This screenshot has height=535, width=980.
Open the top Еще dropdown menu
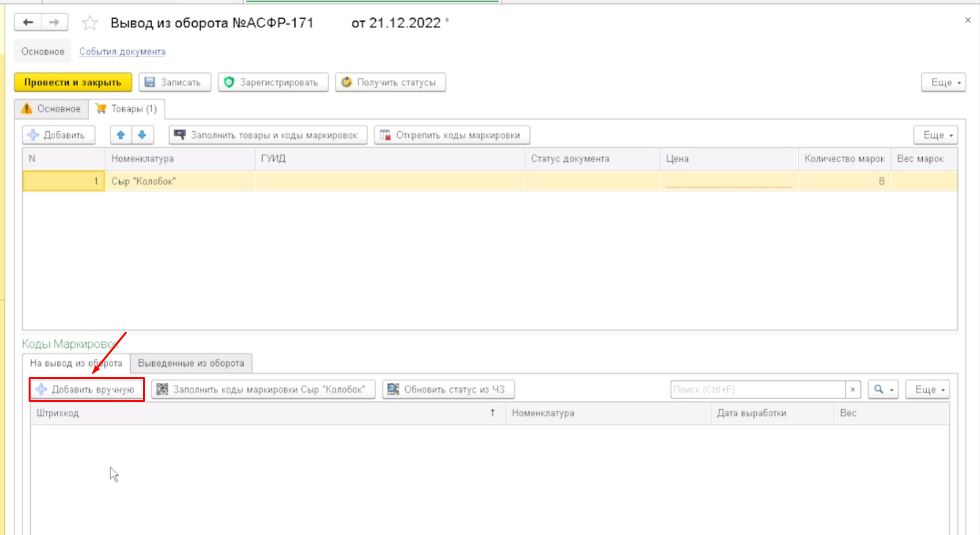point(944,83)
